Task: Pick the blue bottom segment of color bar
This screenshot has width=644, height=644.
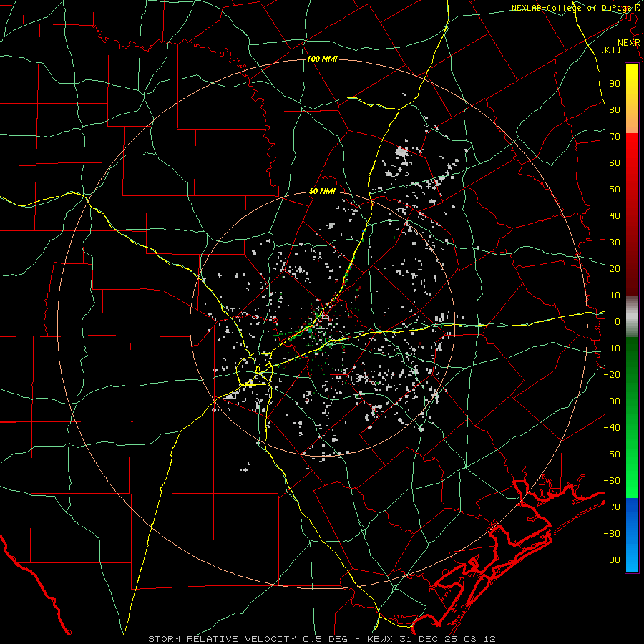Action: coord(632,535)
